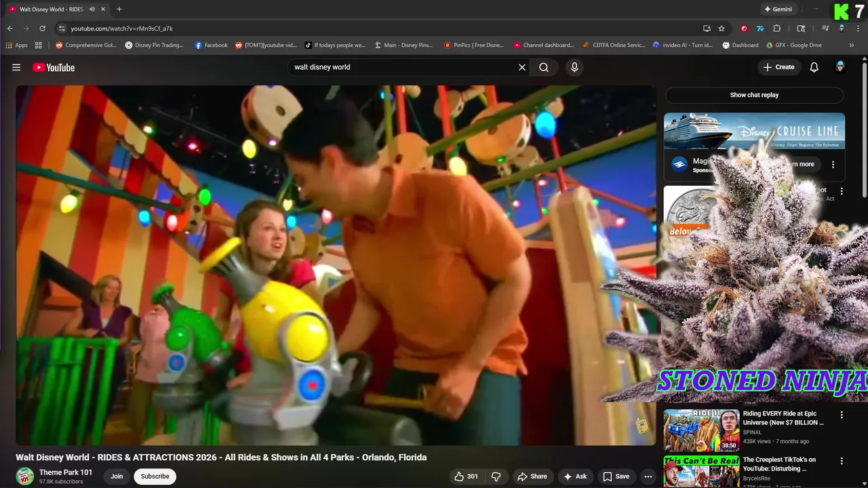Close the Walt Disney World tab
This screenshot has width=868, height=488.
point(103,9)
